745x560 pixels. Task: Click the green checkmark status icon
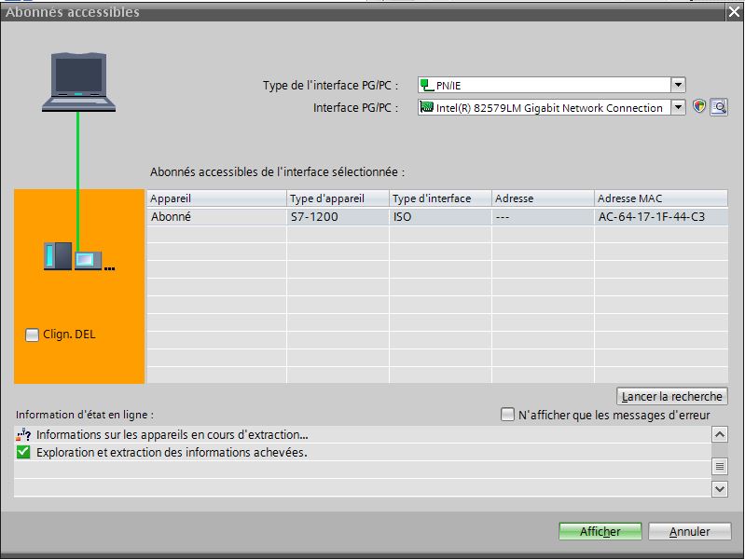[x=23, y=453]
